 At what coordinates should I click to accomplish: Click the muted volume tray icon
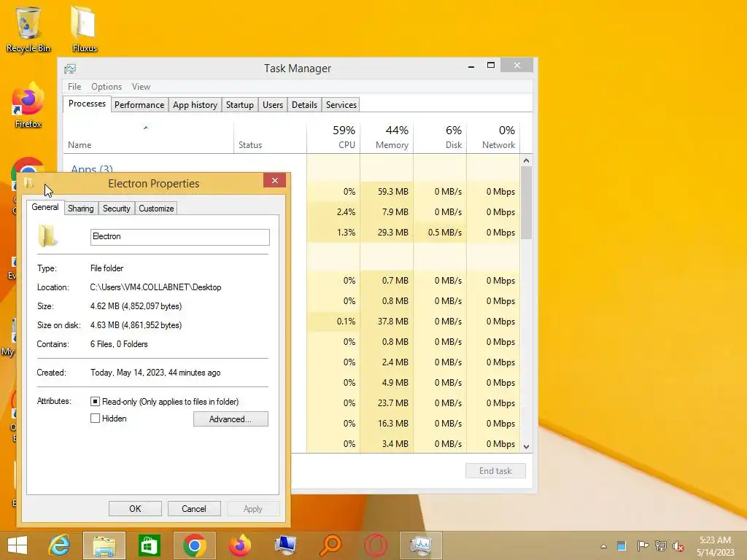tap(678, 545)
